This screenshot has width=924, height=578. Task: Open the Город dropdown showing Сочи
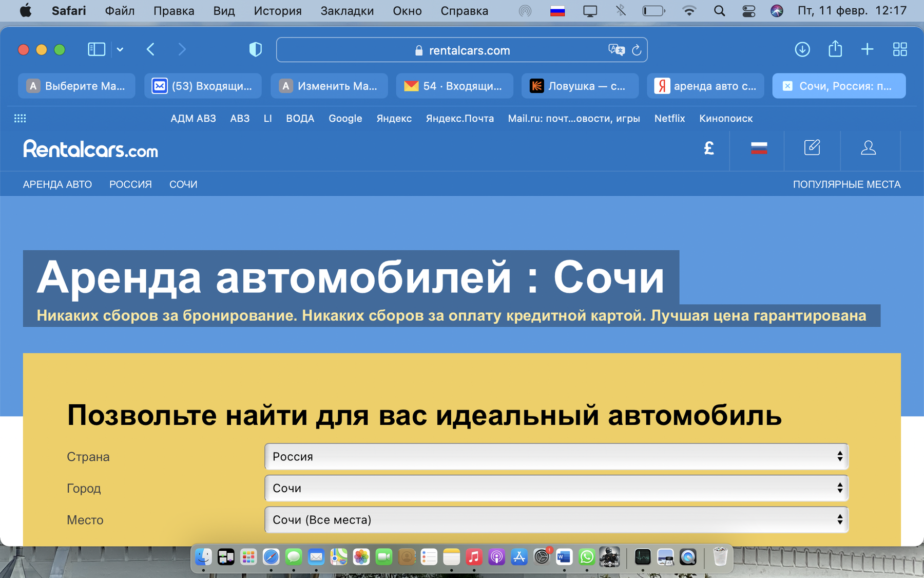pos(556,488)
